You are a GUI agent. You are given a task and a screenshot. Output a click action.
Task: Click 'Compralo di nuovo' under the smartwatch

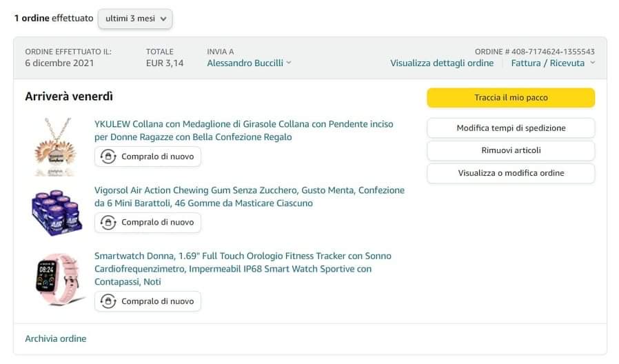[x=157, y=301]
